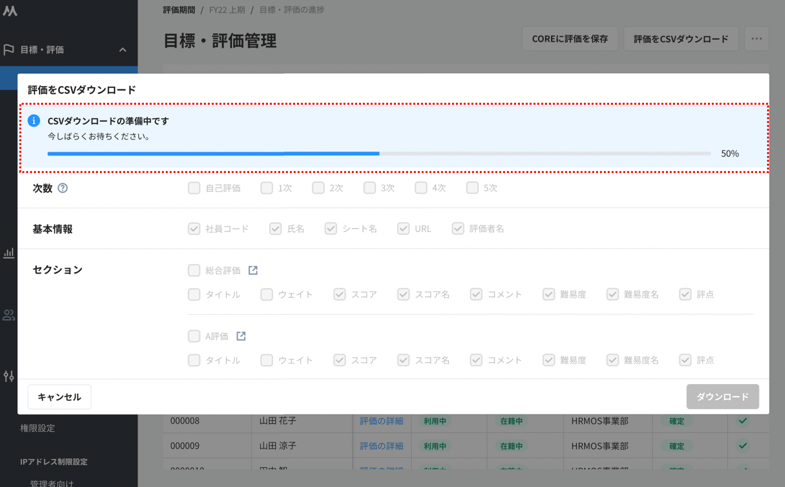The height and width of the screenshot is (487, 785).
Task: Toggle the 自己評価 checkbox
Action: tap(194, 188)
